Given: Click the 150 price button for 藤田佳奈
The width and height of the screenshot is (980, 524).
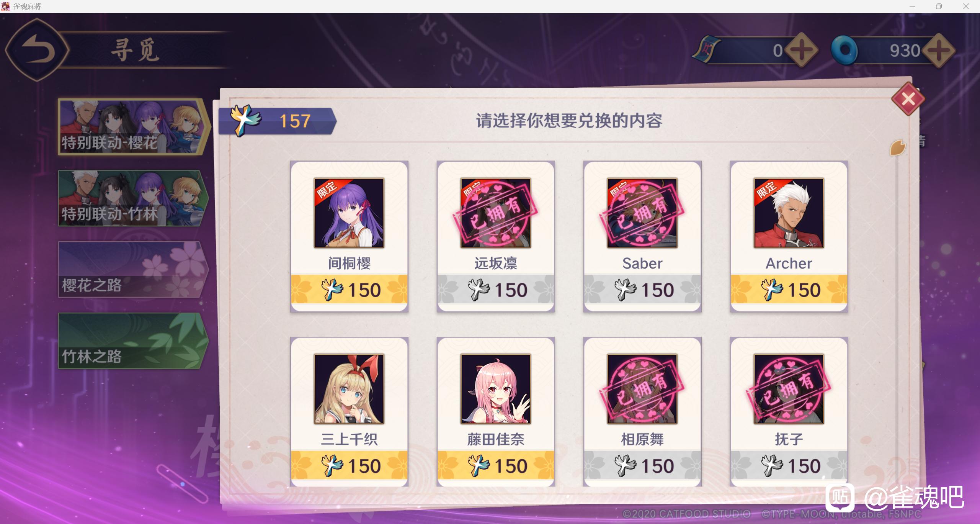Looking at the screenshot, I should pyautogui.click(x=496, y=465).
